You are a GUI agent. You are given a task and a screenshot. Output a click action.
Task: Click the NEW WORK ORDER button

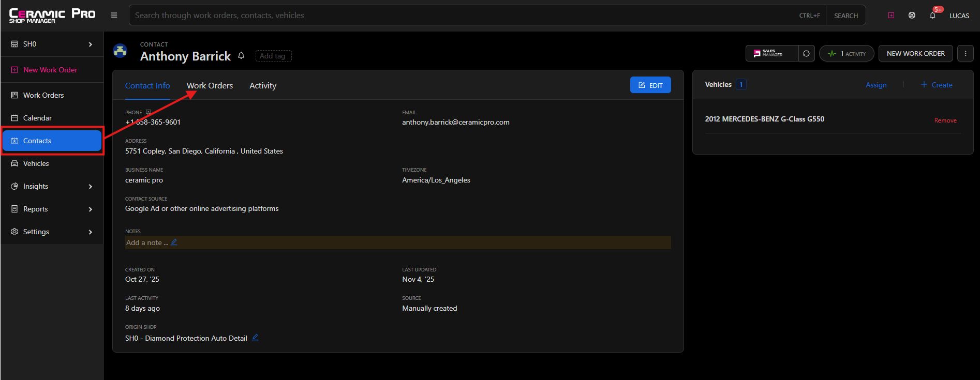tap(915, 53)
